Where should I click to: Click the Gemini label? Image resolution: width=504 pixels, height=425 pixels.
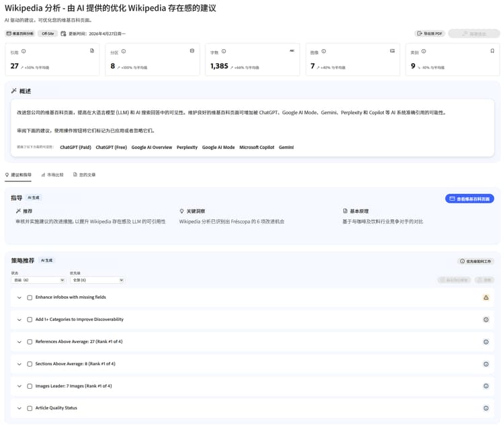coord(286,147)
